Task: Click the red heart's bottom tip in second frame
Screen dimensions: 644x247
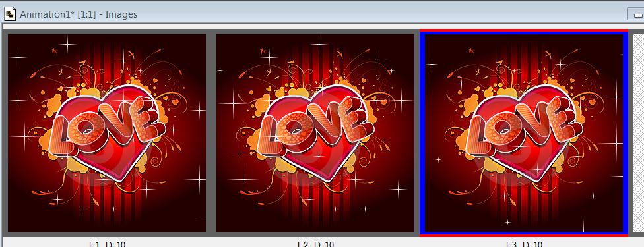Action: point(327,179)
